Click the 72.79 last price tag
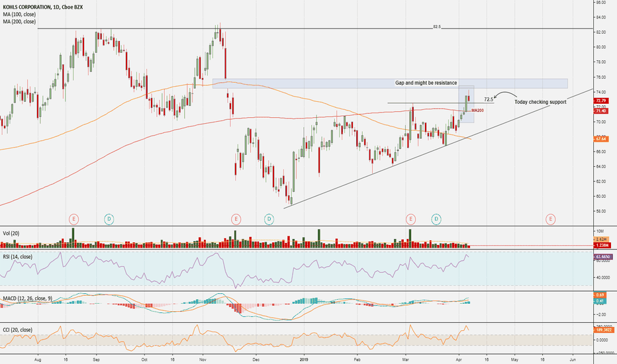The image size is (617, 364). click(x=602, y=101)
